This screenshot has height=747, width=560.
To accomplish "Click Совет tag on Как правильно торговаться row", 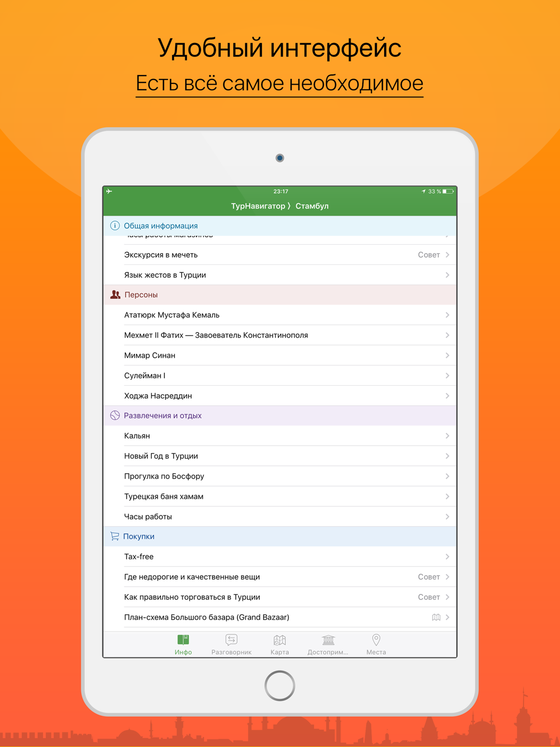I will tap(429, 597).
